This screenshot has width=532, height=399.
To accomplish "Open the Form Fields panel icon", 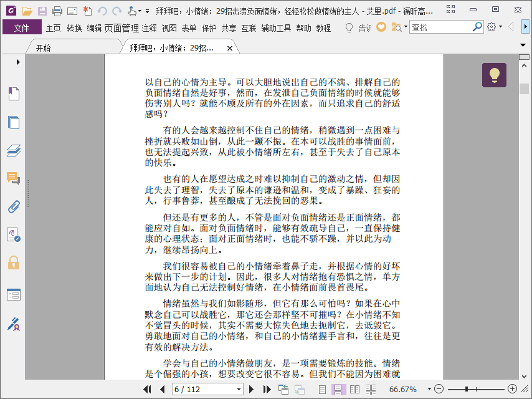I will [x=14, y=294].
